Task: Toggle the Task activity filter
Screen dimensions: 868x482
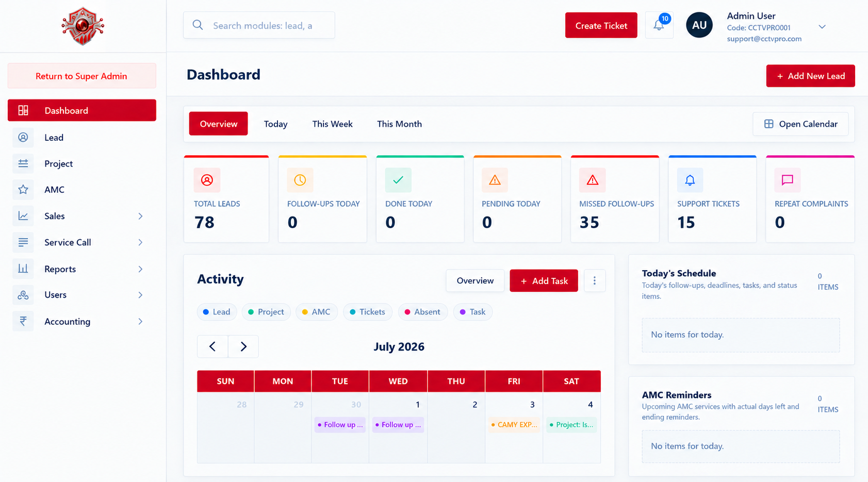Action: (473, 312)
